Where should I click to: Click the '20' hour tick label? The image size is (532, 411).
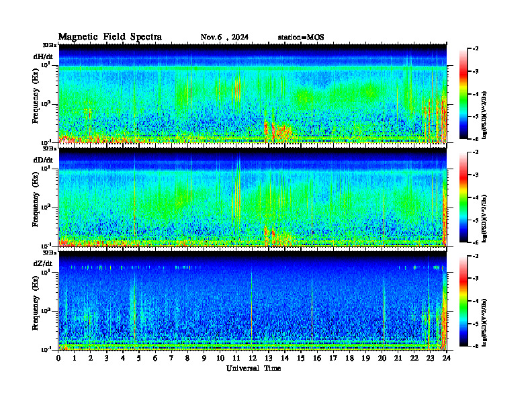tap(382, 358)
